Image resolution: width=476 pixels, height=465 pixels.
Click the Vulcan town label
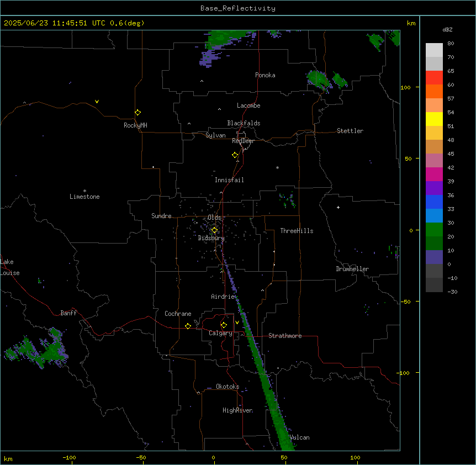(x=300, y=437)
